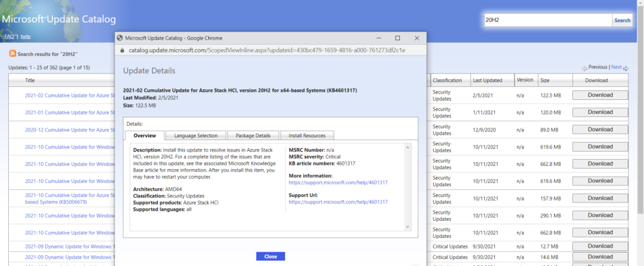
Task: Click the Next page arrow icon
Action: click(626, 68)
